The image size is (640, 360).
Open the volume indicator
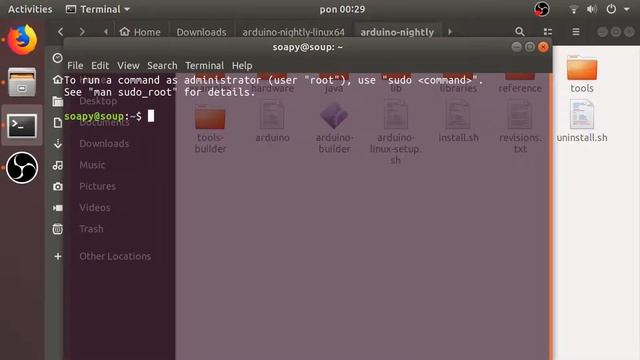pyautogui.click(x=591, y=9)
